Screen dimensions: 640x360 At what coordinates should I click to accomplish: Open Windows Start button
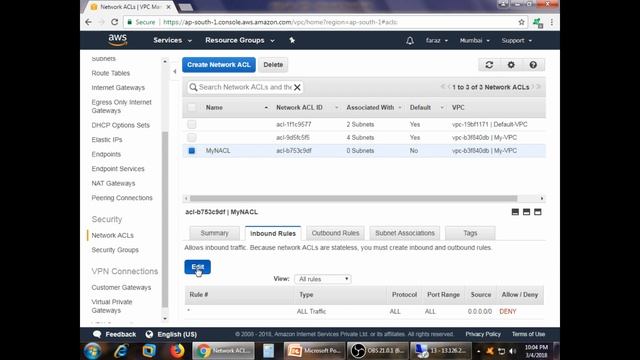[93, 351]
